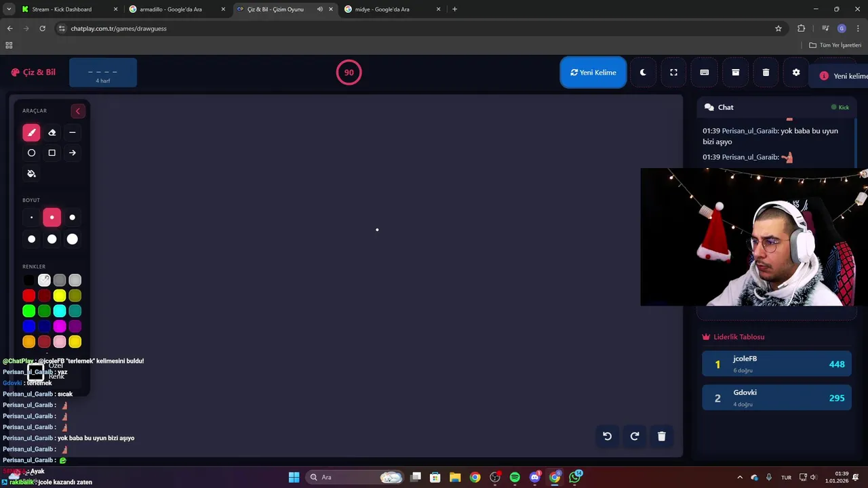
Task: Enter fullscreen with the expand icon
Action: pos(673,73)
